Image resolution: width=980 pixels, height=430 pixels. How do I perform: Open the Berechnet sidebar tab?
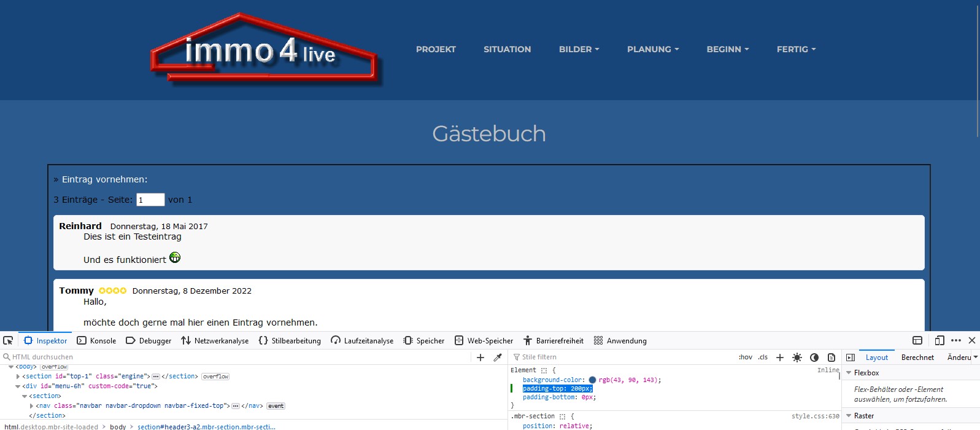pyautogui.click(x=917, y=357)
